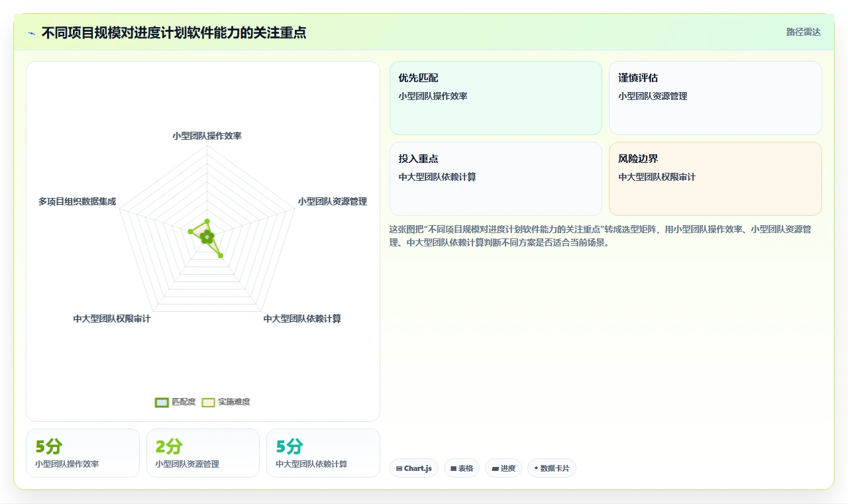The image size is (848, 504).
Task: Click the 5分 小型团队操作效率 stat card
Action: pyautogui.click(x=83, y=453)
